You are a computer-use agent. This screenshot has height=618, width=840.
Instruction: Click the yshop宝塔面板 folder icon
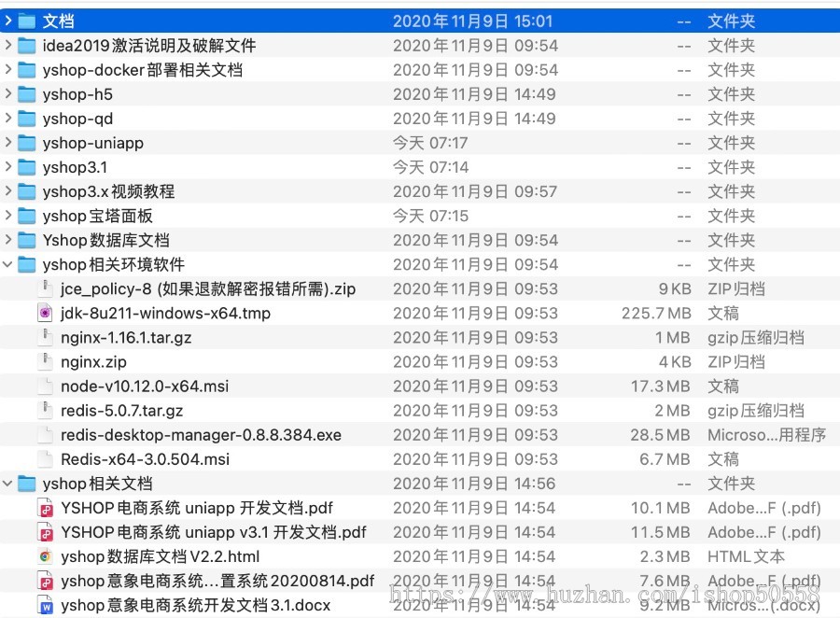tap(27, 216)
